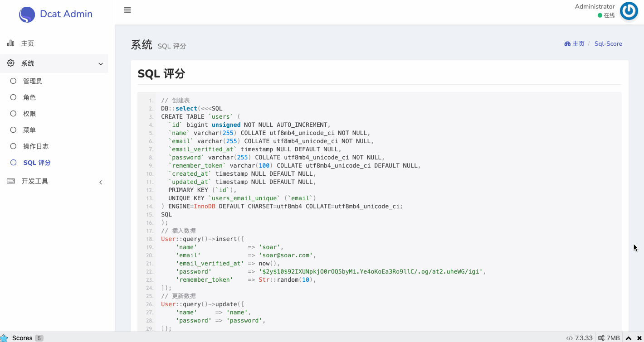Click the 系统 page title
The image size is (644, 342).
[141, 44]
